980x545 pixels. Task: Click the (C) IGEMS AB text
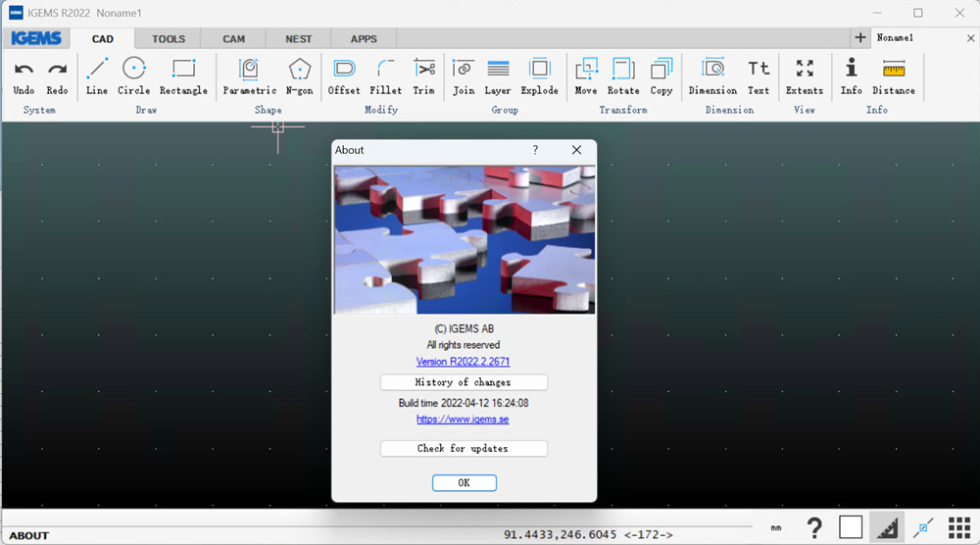coord(464,328)
